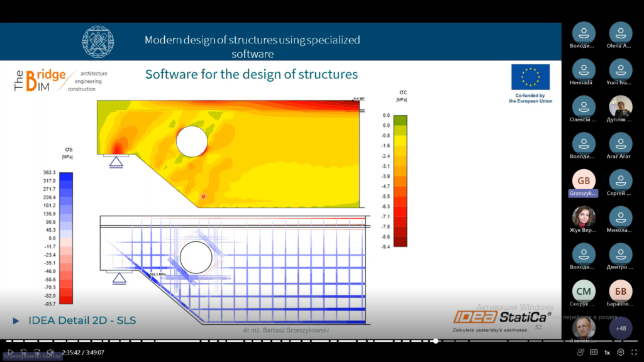The image size is (644, 362).
Task: Expand the +48 more participants bubble
Action: click(621, 327)
